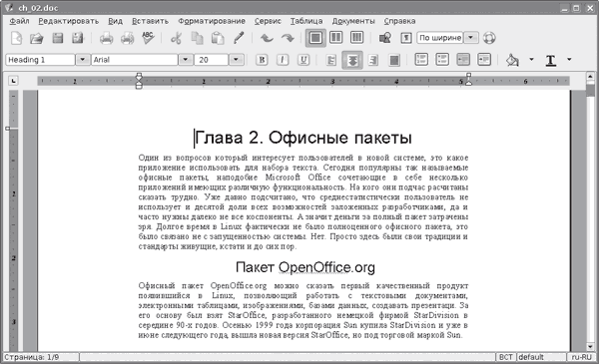Open the Форматирование menu
The image size is (599, 364).
click(212, 21)
